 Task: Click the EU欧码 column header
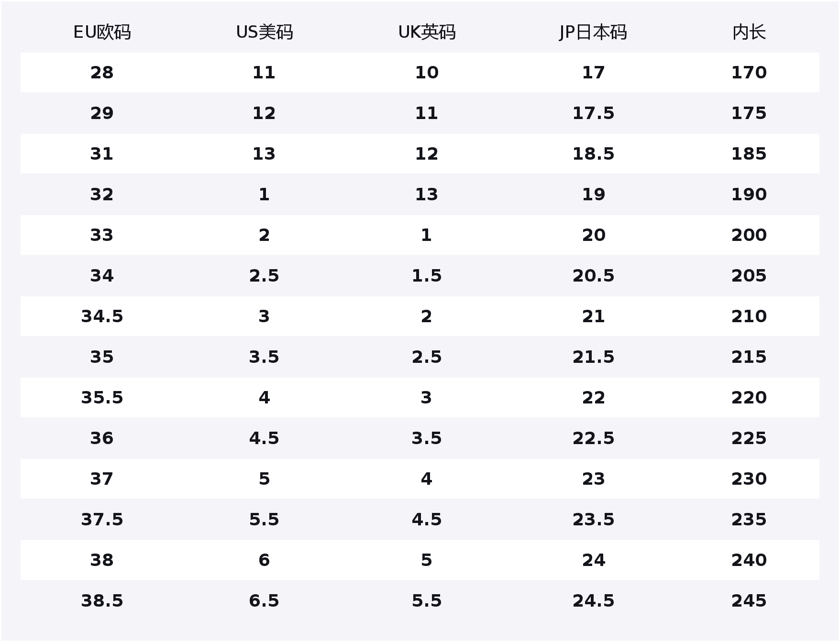pyautogui.click(x=102, y=33)
